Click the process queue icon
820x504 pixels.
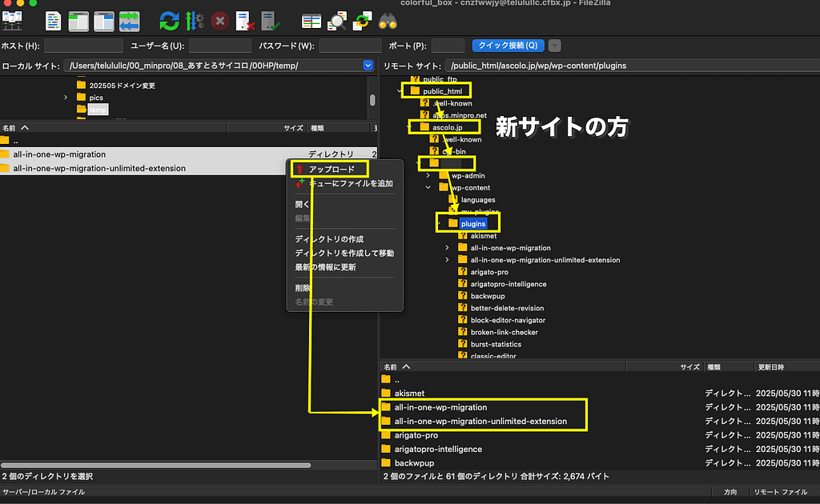[x=194, y=21]
